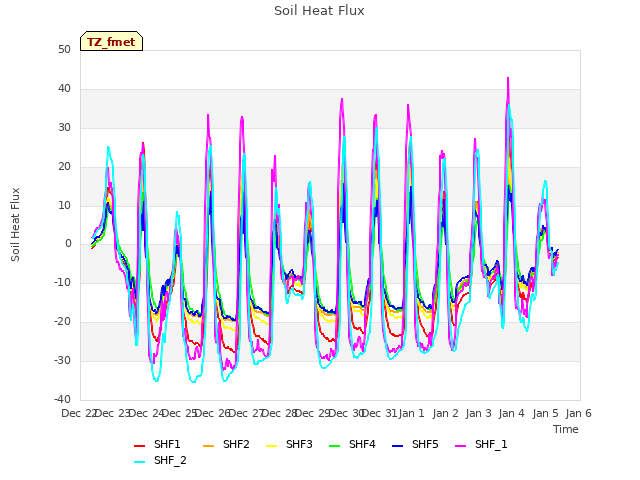The width and height of the screenshot is (640, 480).
Task: Select the SHF4 legend label
Action: click(362, 444)
